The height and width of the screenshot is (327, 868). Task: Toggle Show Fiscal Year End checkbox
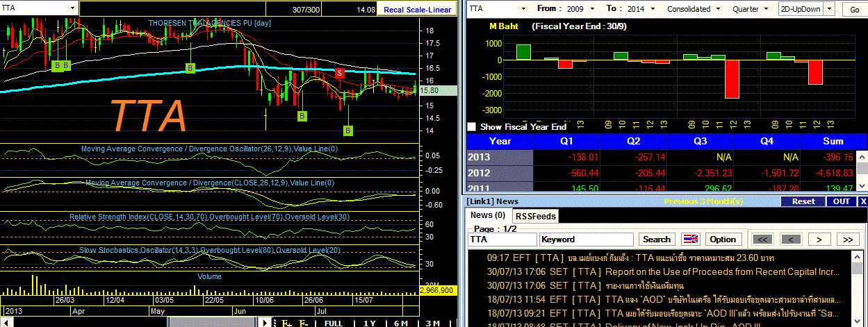pyautogui.click(x=472, y=127)
